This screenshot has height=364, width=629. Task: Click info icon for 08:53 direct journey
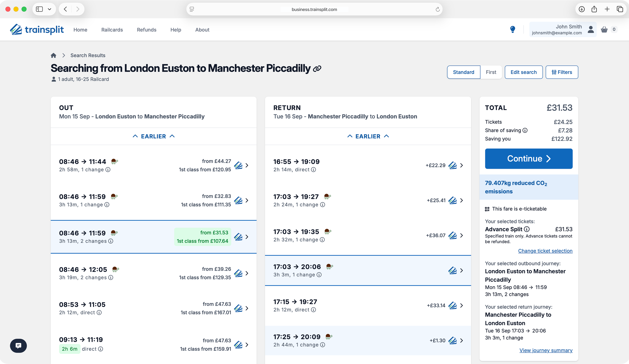tap(99, 313)
